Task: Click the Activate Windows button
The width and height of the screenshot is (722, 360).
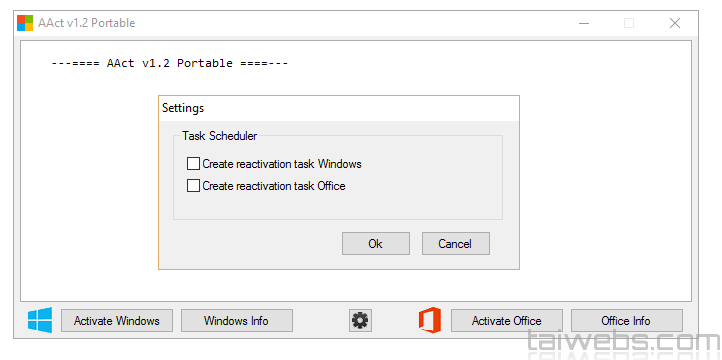Action: click(117, 320)
